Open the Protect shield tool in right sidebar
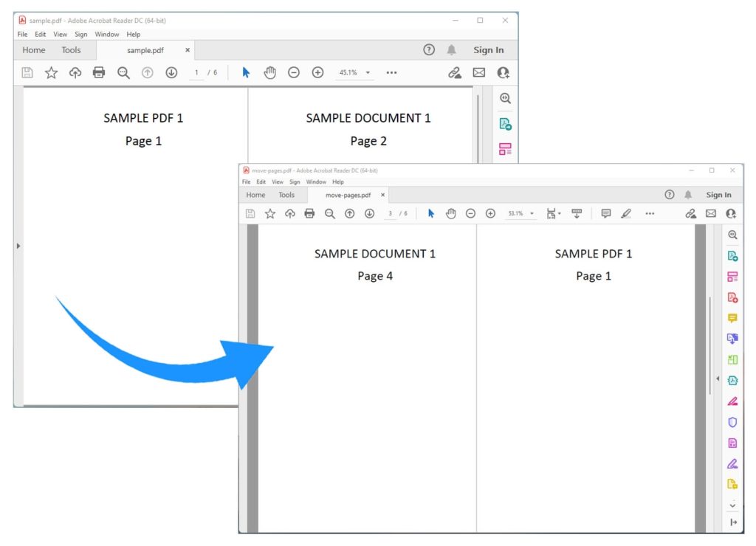756x546 pixels. (732, 422)
